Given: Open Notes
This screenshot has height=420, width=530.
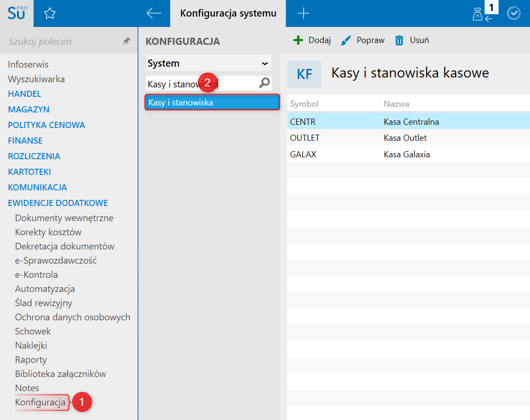Looking at the screenshot, I should pos(27,388).
